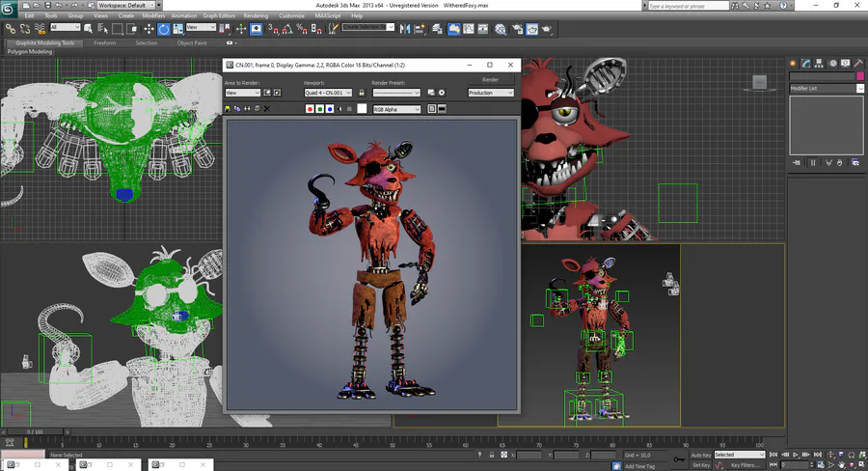The width and height of the screenshot is (868, 471).
Task: Open the Create panel tab icon
Action: (x=793, y=64)
